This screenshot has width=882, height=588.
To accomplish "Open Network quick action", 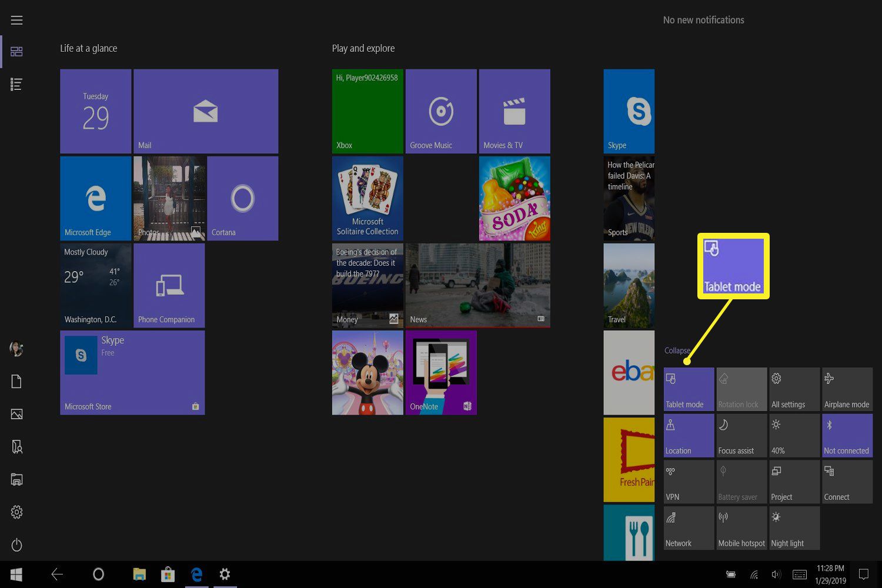I will (x=689, y=528).
